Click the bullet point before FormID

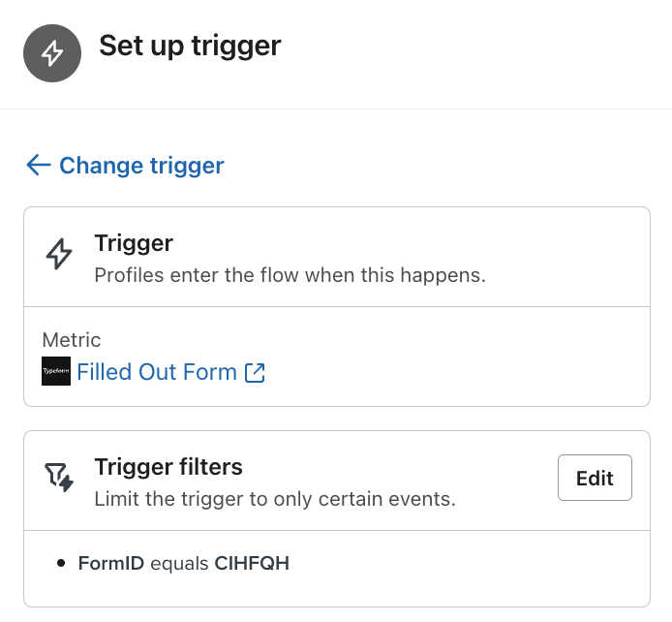[x=62, y=563]
